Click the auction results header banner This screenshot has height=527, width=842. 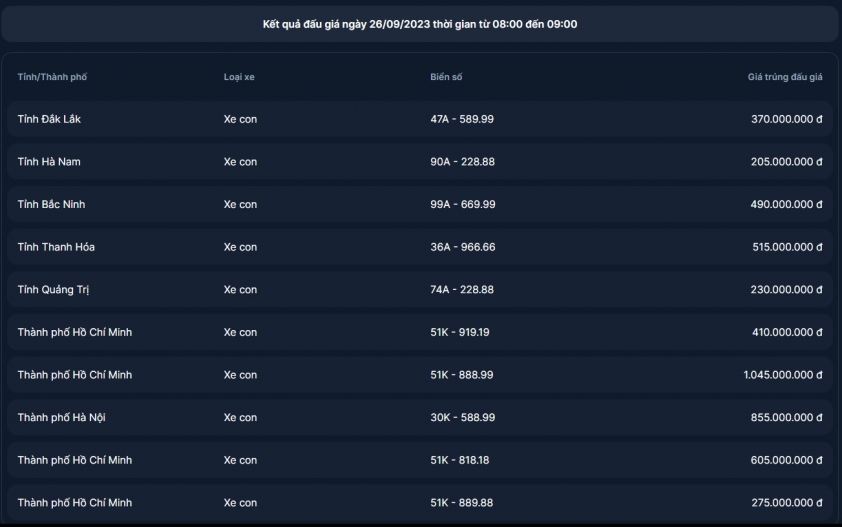[x=420, y=24]
